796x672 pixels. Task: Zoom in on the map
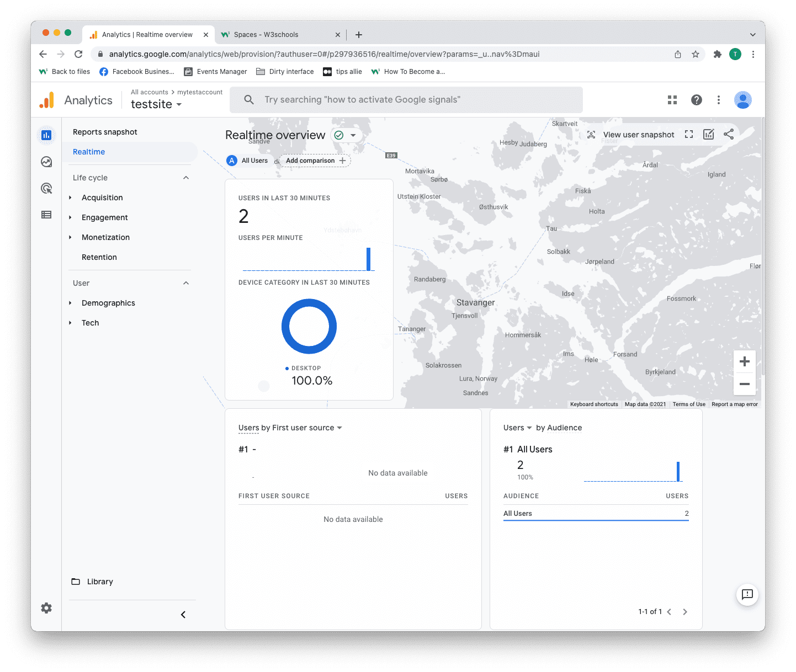(745, 361)
